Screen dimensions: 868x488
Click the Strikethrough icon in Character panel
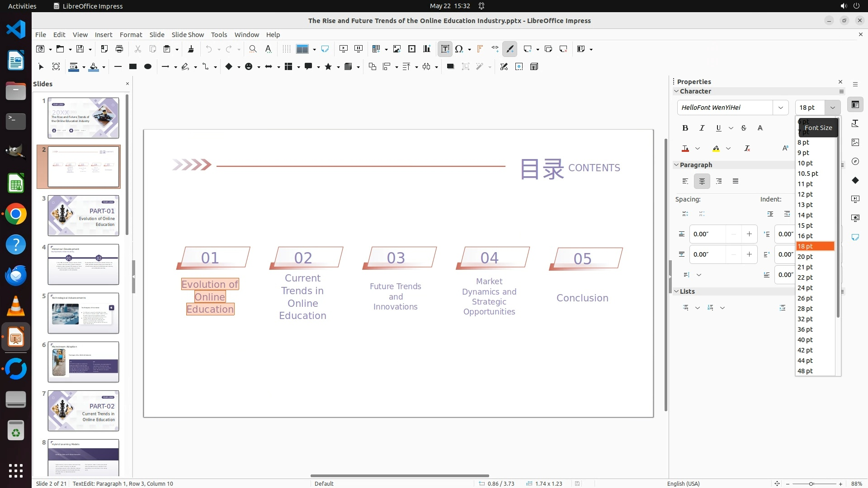[744, 128]
